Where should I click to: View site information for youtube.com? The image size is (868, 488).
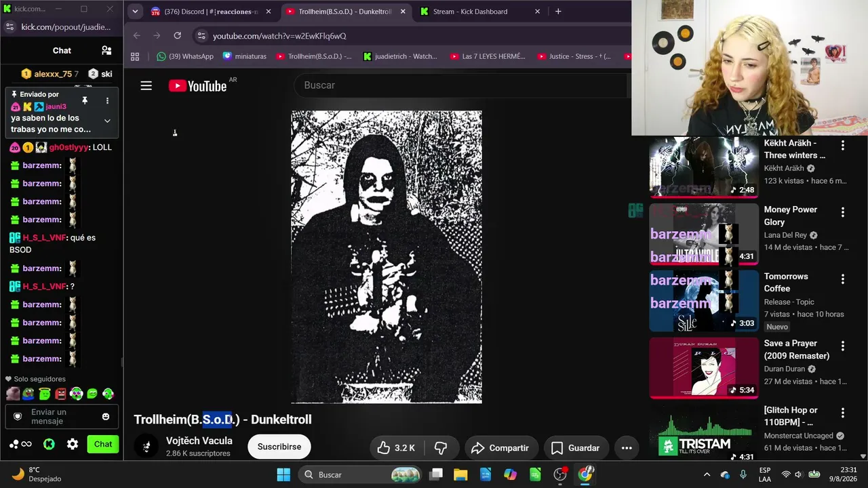pos(201,36)
